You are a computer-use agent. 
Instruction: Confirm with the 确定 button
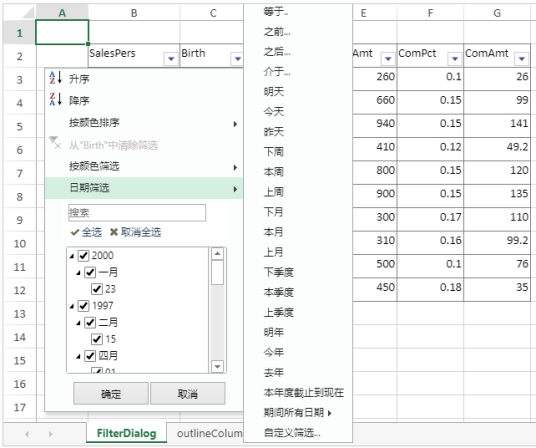coord(111,394)
